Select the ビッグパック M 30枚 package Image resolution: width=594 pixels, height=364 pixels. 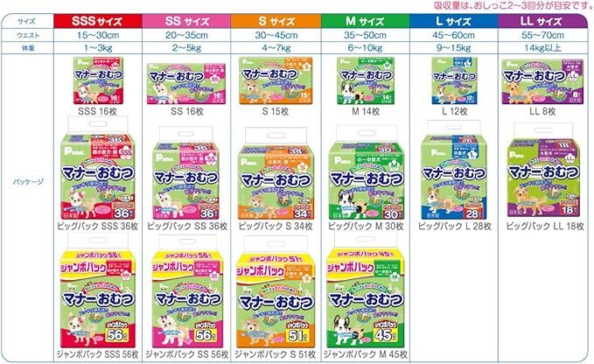coord(367,172)
